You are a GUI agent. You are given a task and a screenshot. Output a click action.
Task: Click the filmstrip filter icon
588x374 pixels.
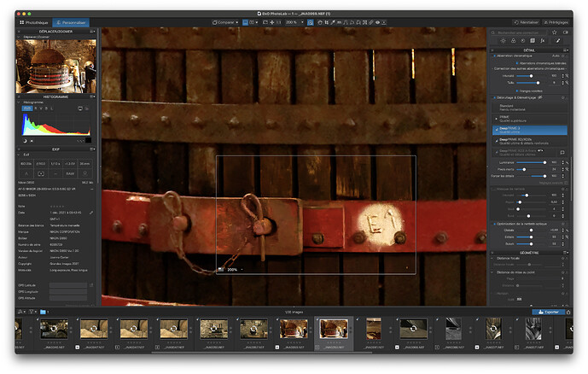pyautogui.click(x=33, y=313)
